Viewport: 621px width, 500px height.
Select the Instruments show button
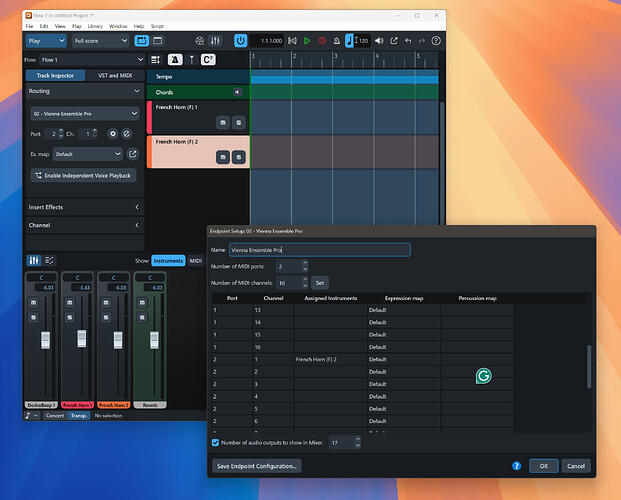[x=168, y=261]
